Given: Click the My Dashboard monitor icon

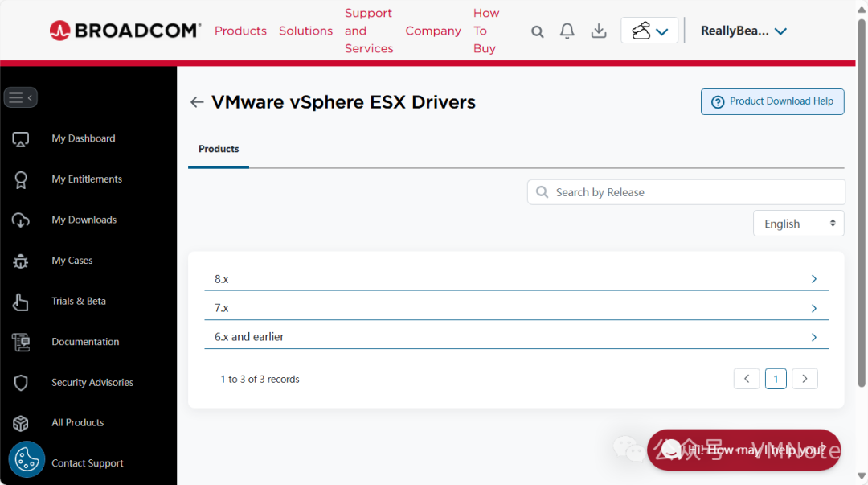Looking at the screenshot, I should (x=20, y=139).
